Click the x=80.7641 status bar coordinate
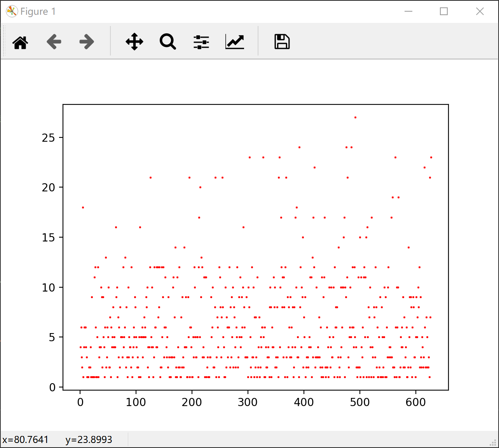The width and height of the screenshot is (499, 448). [x=25, y=440]
